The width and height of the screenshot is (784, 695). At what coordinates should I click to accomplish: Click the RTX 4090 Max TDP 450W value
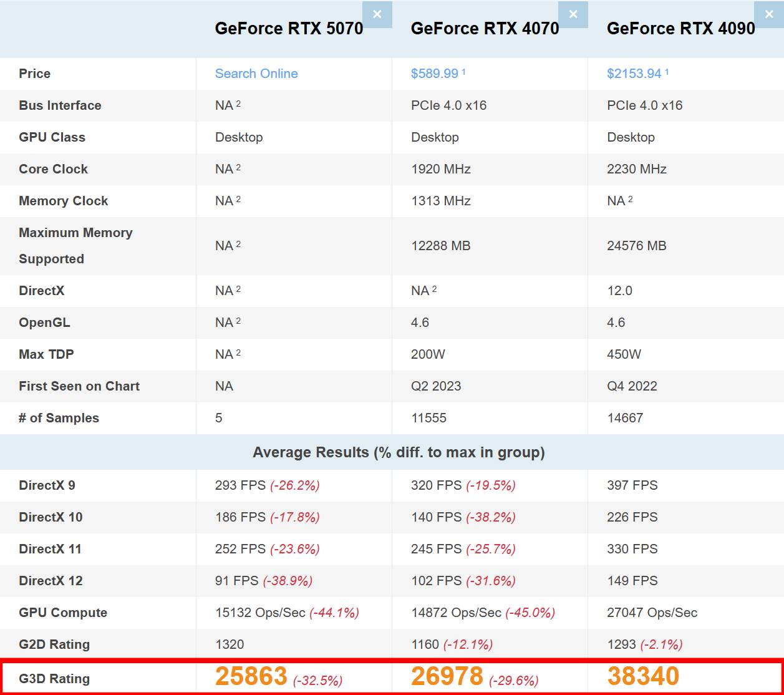[x=624, y=354]
